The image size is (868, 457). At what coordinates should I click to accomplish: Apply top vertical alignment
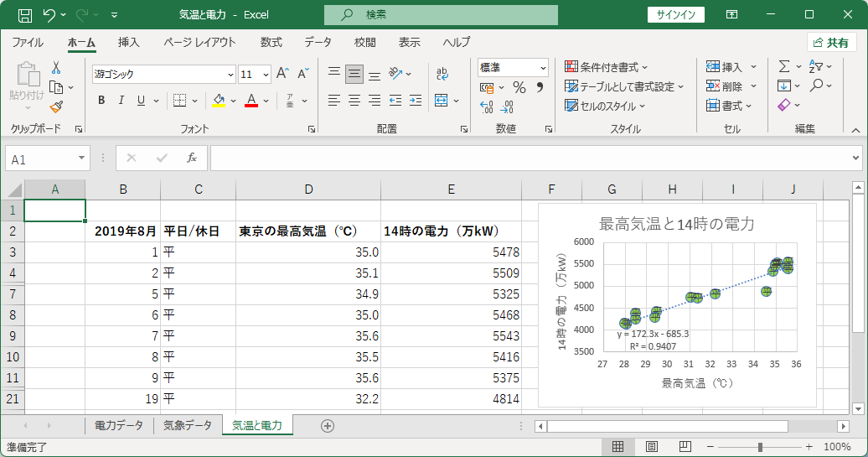333,74
